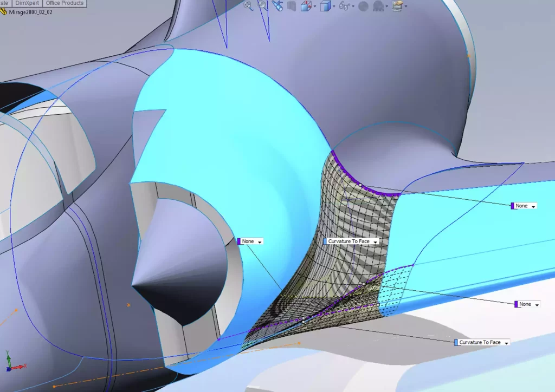Toggle the Section View icon
The image size is (555, 392).
[292, 6]
